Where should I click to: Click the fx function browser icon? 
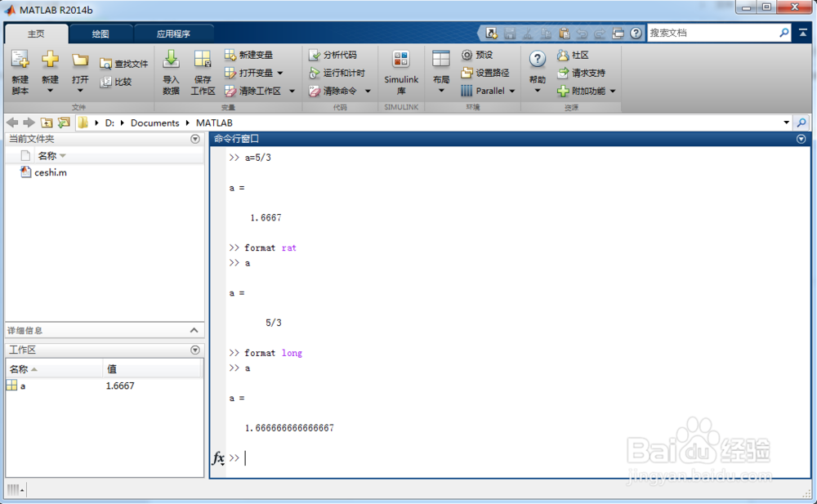[218, 457]
